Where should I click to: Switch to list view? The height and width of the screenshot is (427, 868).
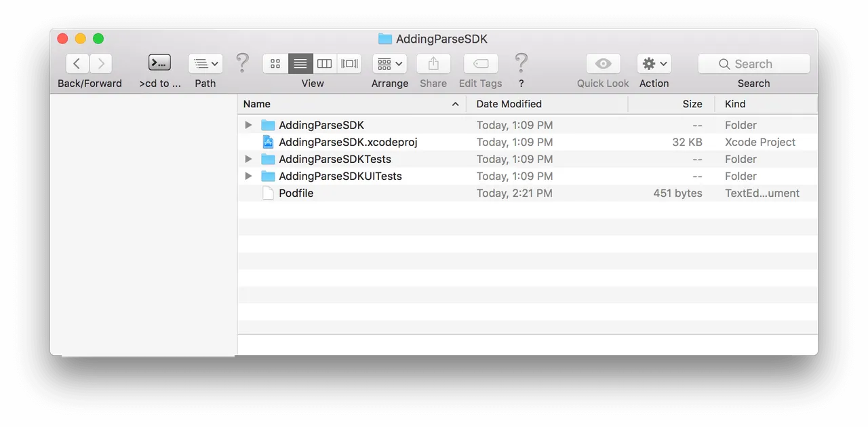click(x=300, y=64)
